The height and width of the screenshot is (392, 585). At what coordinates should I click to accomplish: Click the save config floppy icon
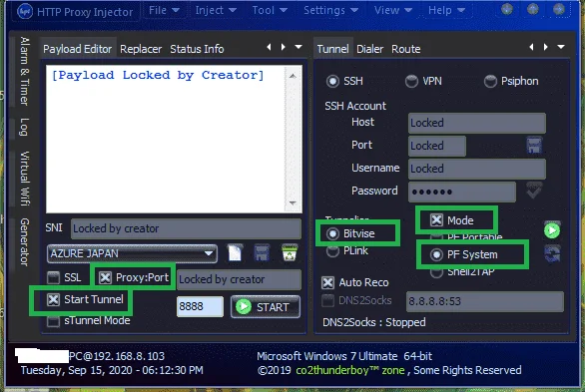pyautogui.click(x=262, y=253)
